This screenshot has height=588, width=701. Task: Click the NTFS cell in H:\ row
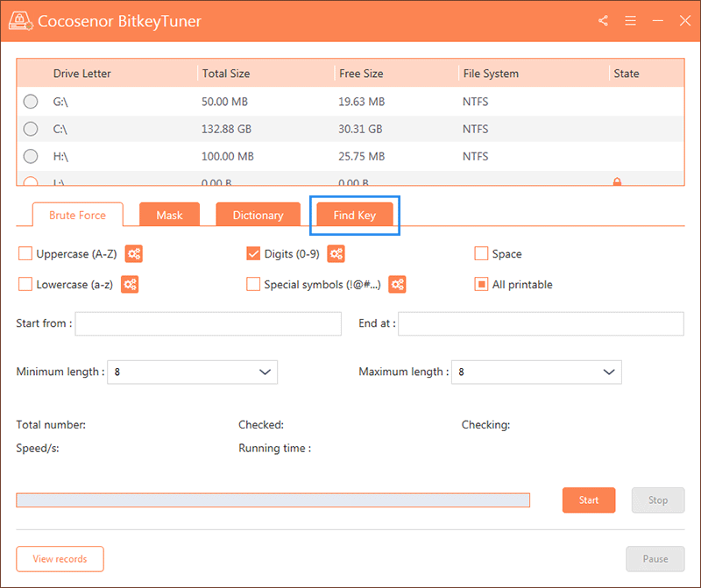coord(475,157)
